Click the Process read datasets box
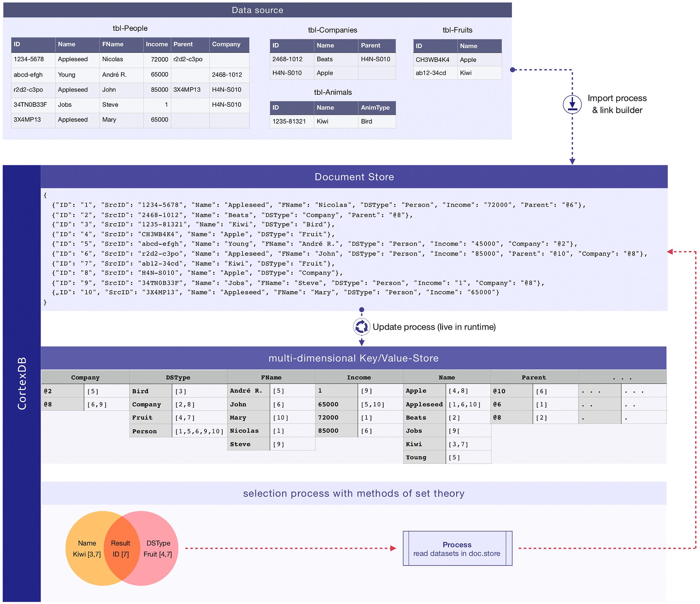 [x=457, y=548]
